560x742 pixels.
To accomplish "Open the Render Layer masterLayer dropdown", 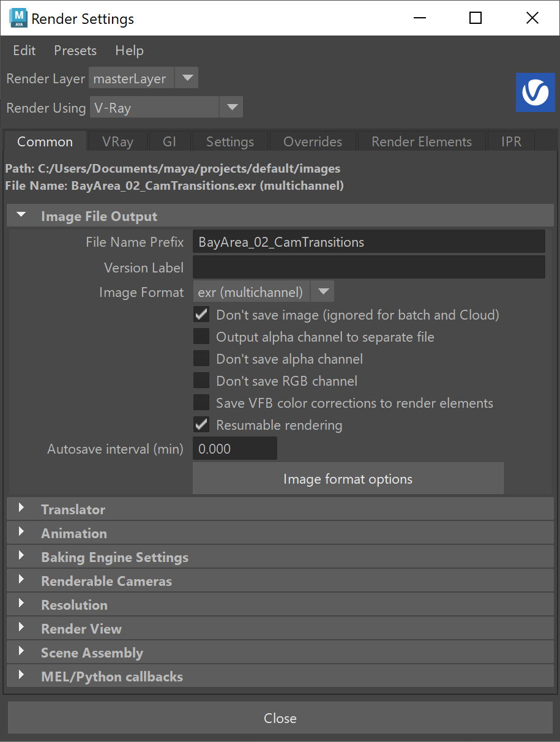I will (x=143, y=78).
